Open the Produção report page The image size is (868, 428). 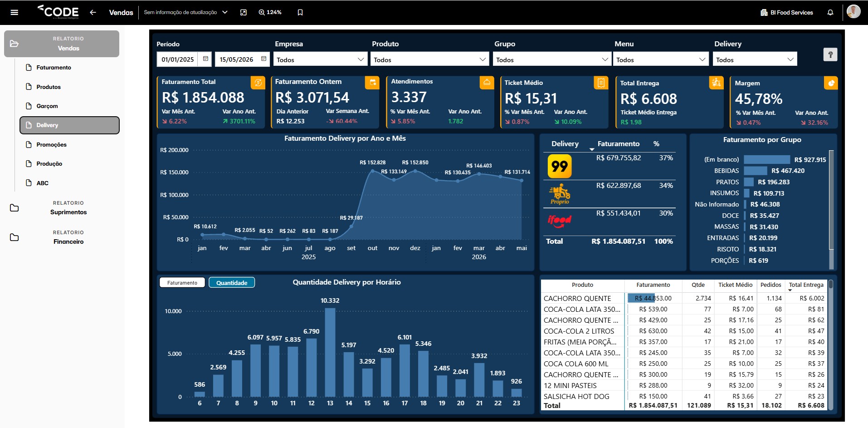(49, 163)
